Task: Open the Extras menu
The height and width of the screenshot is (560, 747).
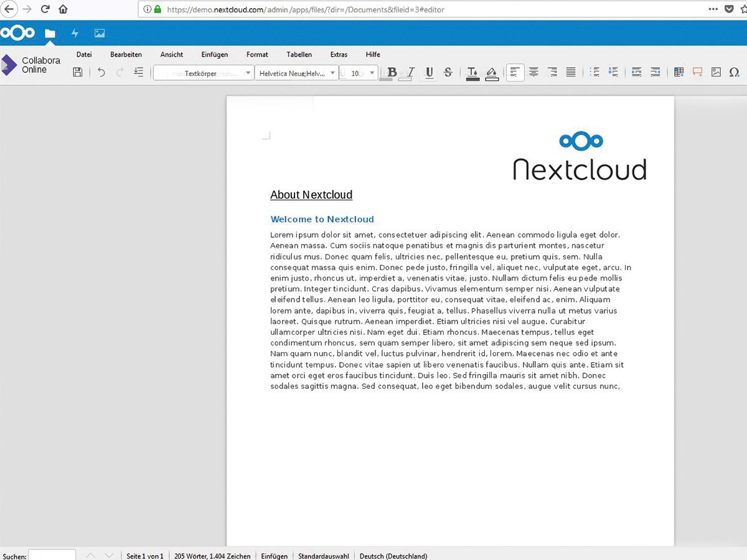Action: click(339, 55)
